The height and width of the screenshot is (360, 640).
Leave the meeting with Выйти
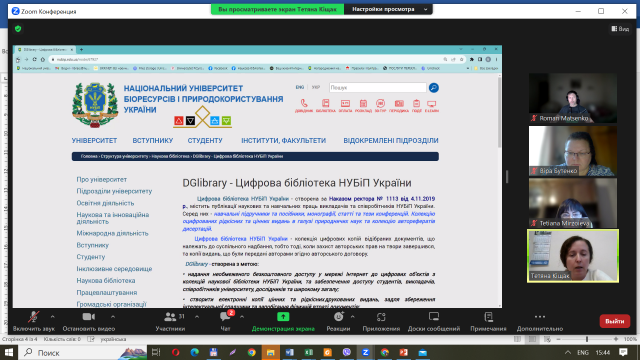[615, 321]
